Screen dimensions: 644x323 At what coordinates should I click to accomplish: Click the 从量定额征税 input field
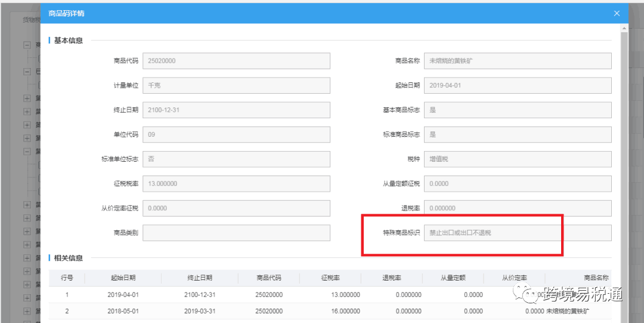click(x=518, y=183)
